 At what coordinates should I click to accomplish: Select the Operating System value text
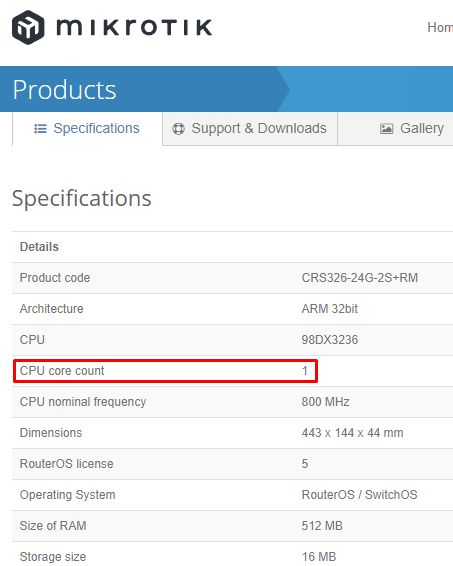point(359,495)
